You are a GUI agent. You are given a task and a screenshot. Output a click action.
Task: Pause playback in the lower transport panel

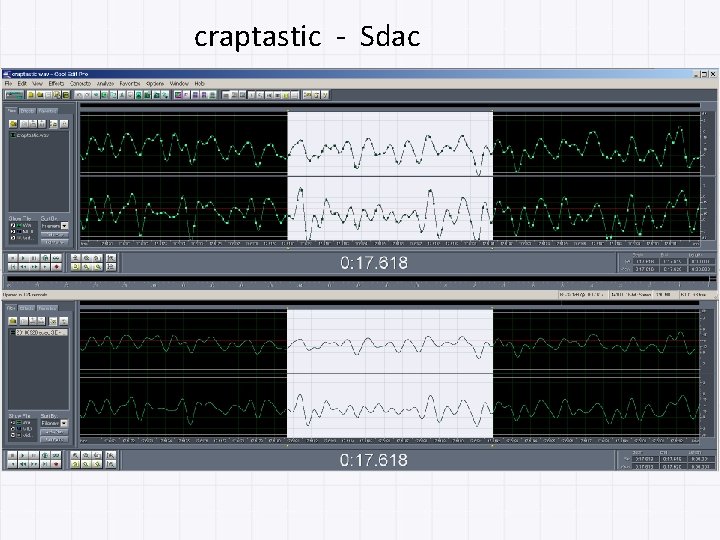[34, 456]
